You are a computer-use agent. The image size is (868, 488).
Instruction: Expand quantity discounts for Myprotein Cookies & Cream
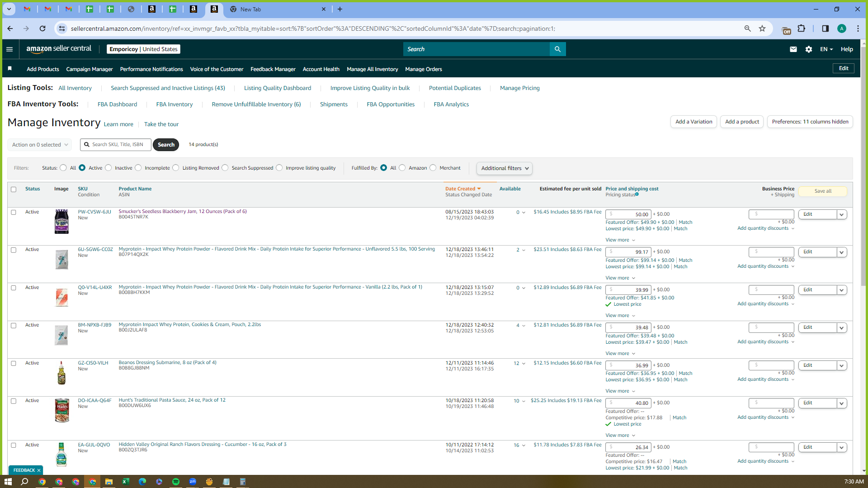click(766, 342)
